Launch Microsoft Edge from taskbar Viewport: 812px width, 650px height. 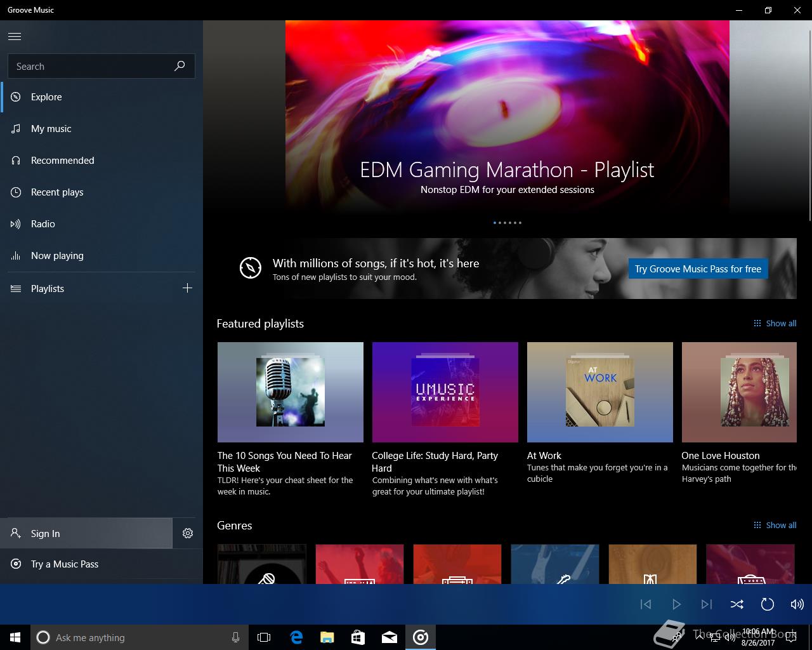tap(296, 637)
